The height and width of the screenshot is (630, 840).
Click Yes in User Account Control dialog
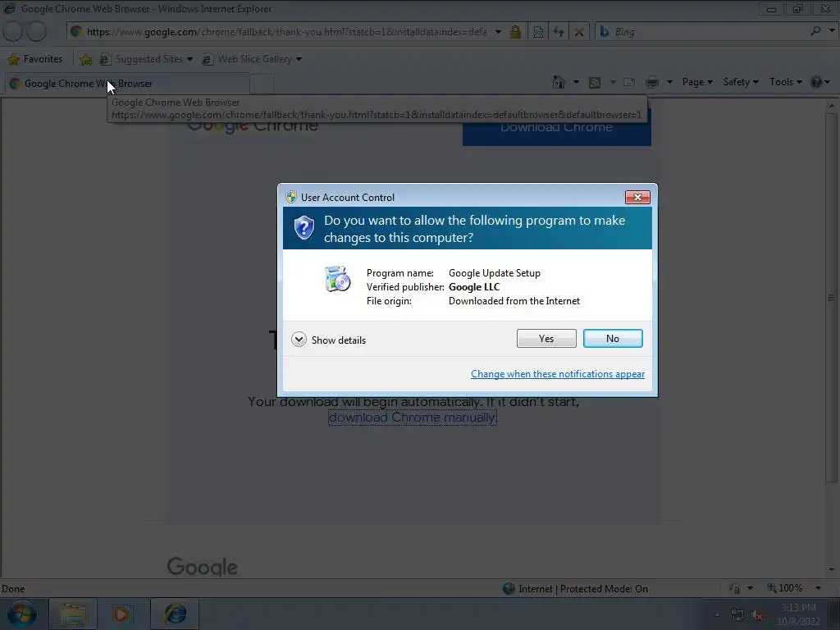pos(546,339)
